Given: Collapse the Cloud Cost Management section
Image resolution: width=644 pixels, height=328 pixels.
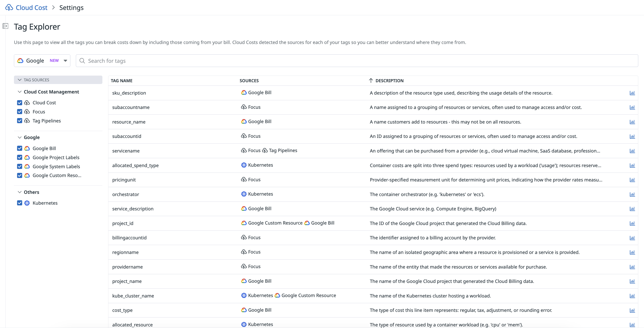Looking at the screenshot, I should (x=19, y=92).
